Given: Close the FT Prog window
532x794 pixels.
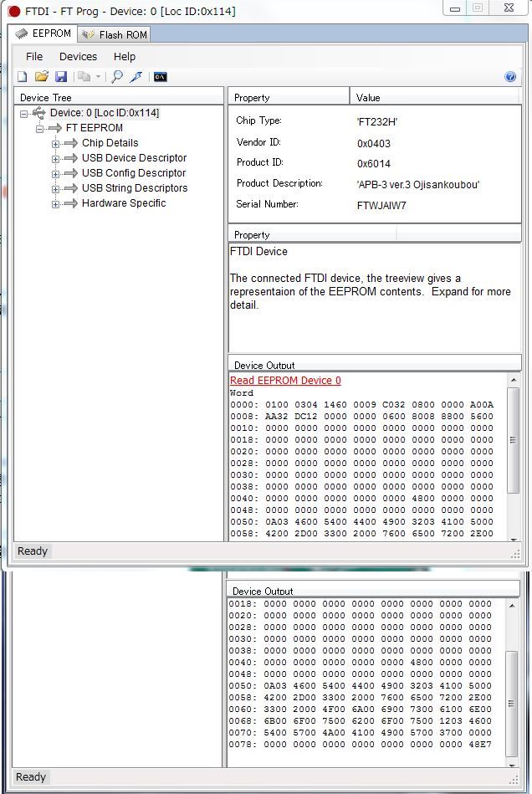Looking at the screenshot, I should click(509, 8).
